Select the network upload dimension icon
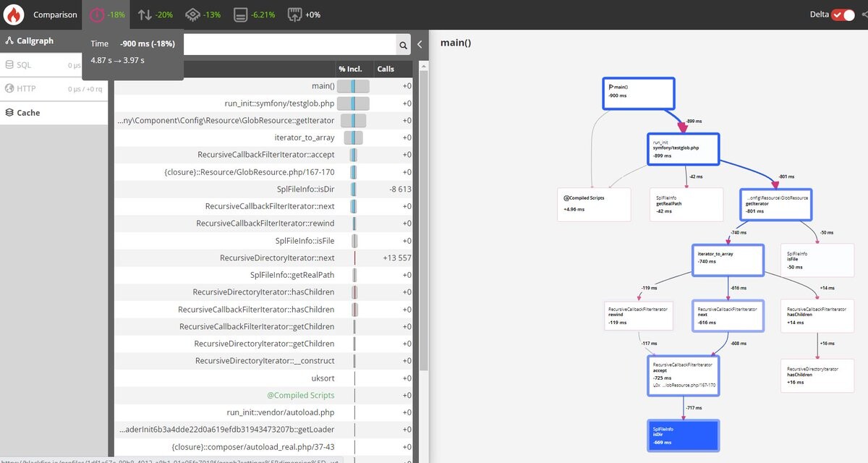868x463 pixels. [x=294, y=14]
